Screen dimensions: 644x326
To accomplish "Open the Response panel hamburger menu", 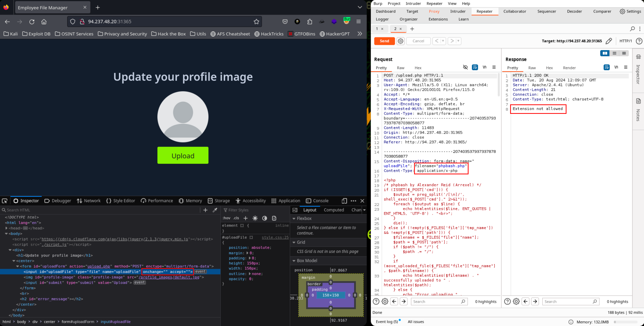I will coord(626,67).
